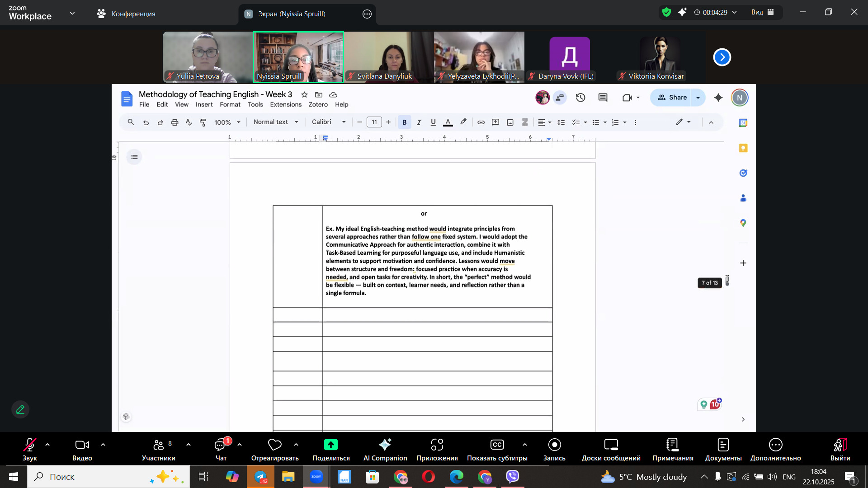Click the Дополнительно more options button

775,445
